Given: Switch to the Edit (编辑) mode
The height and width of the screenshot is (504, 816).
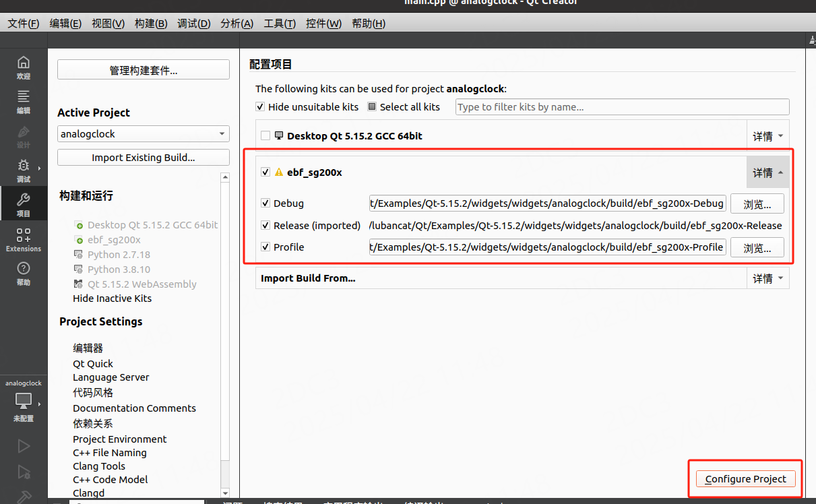Looking at the screenshot, I should coord(24,102).
